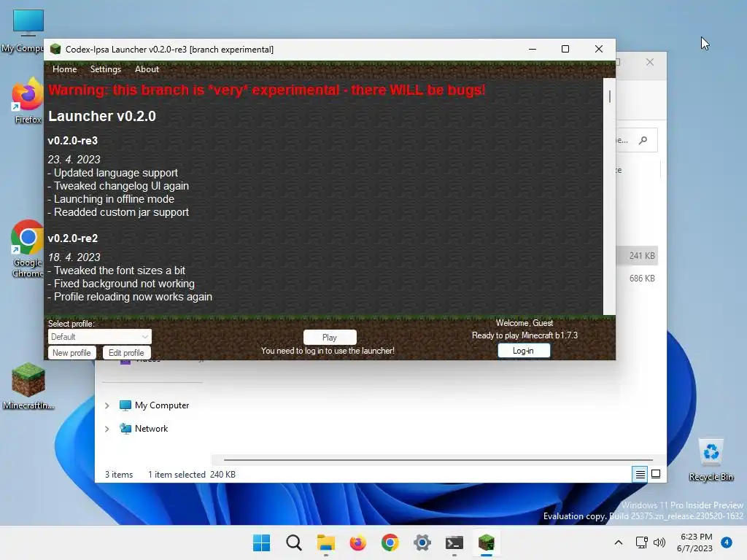Open Settings gear from taskbar
This screenshot has height=560, width=747.
pyautogui.click(x=422, y=542)
